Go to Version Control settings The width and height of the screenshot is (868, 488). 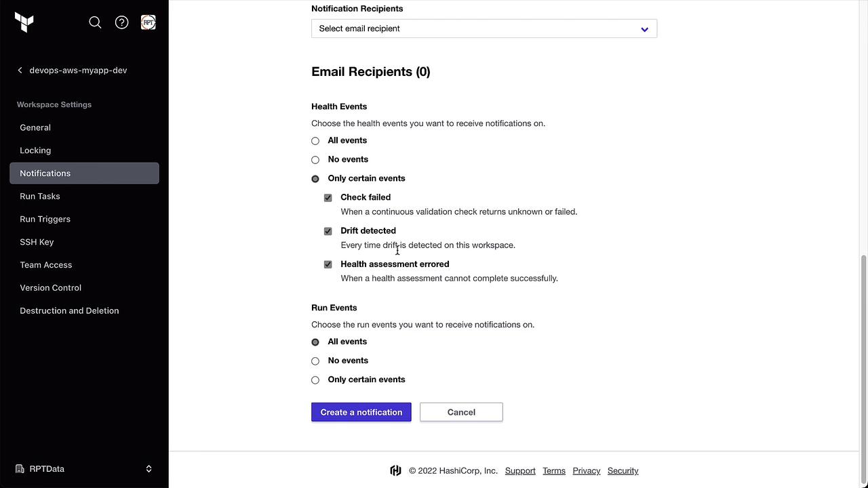pos(50,287)
